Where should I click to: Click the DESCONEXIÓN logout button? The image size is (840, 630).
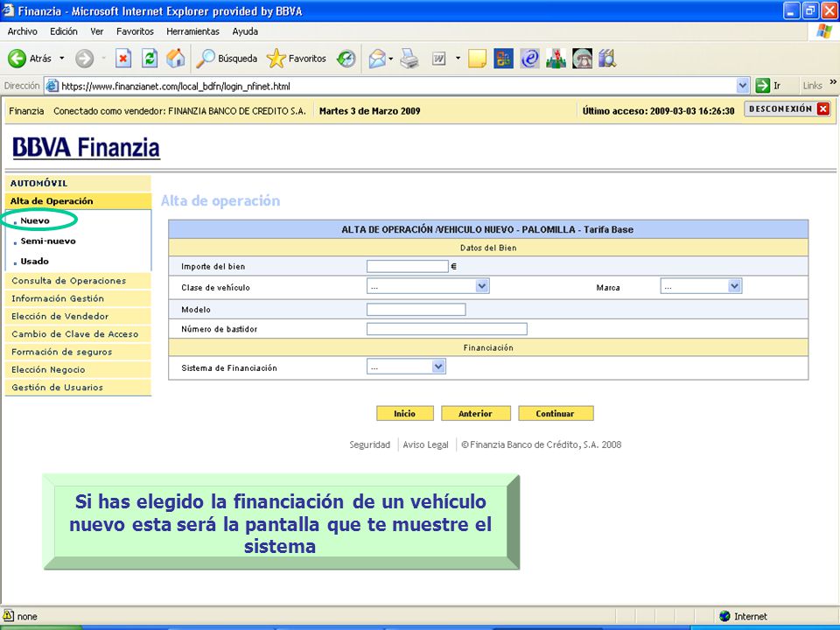(x=788, y=108)
